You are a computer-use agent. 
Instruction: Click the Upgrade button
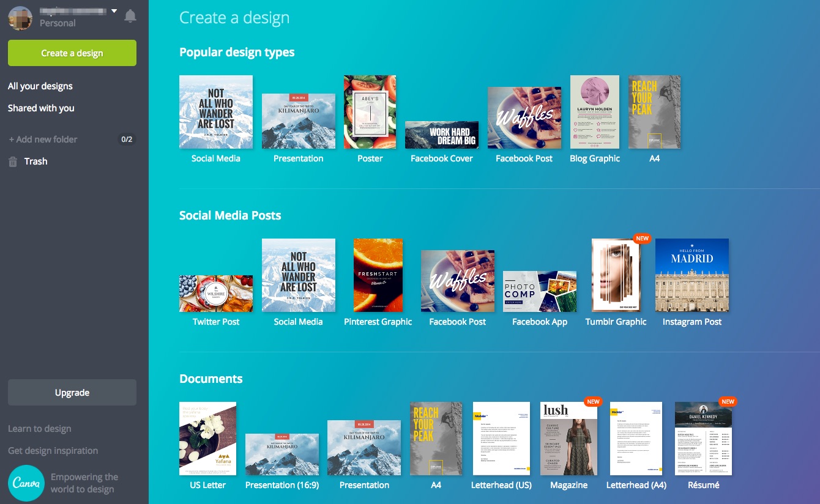tap(72, 393)
